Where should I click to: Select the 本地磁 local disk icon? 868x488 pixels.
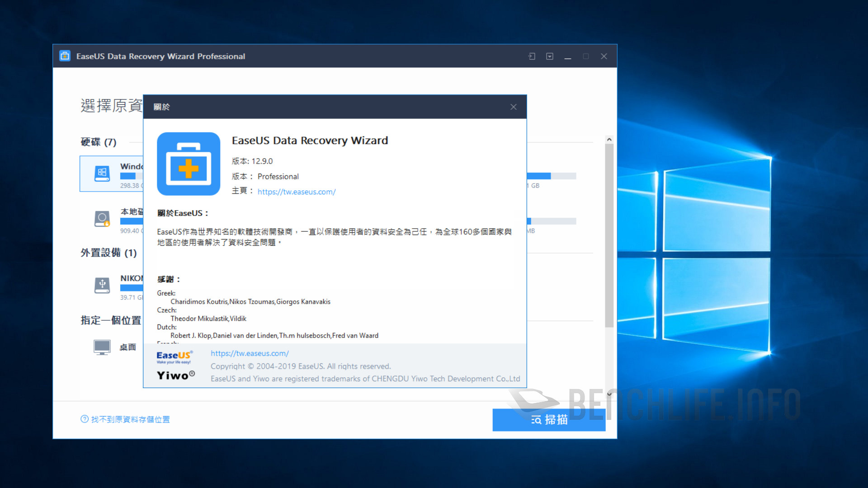[102, 219]
